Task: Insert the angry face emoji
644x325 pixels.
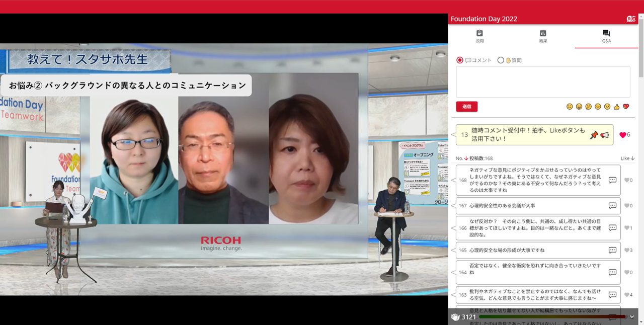Action: pyautogui.click(x=607, y=107)
